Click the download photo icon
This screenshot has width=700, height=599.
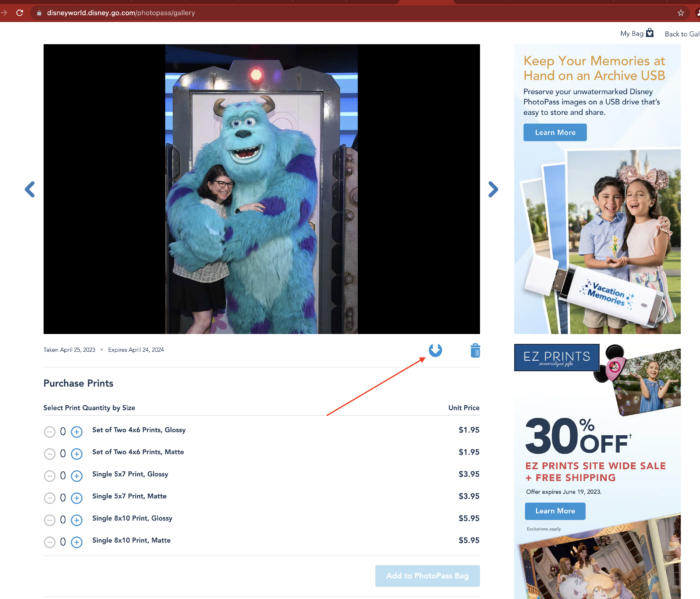click(x=435, y=350)
